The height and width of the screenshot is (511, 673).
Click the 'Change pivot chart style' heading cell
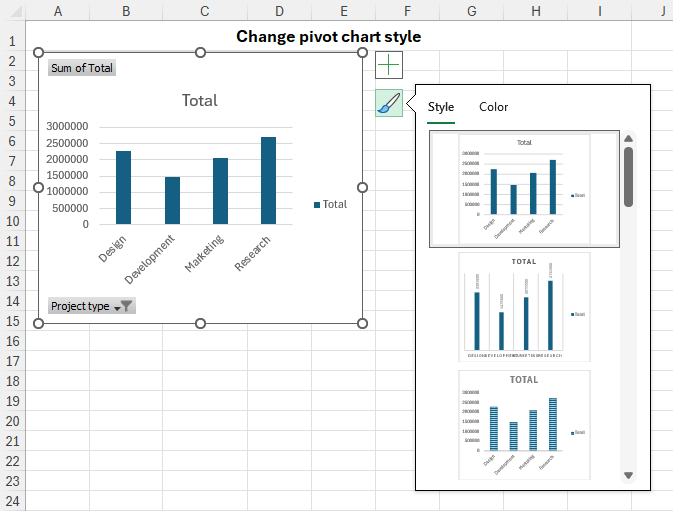[328, 36]
